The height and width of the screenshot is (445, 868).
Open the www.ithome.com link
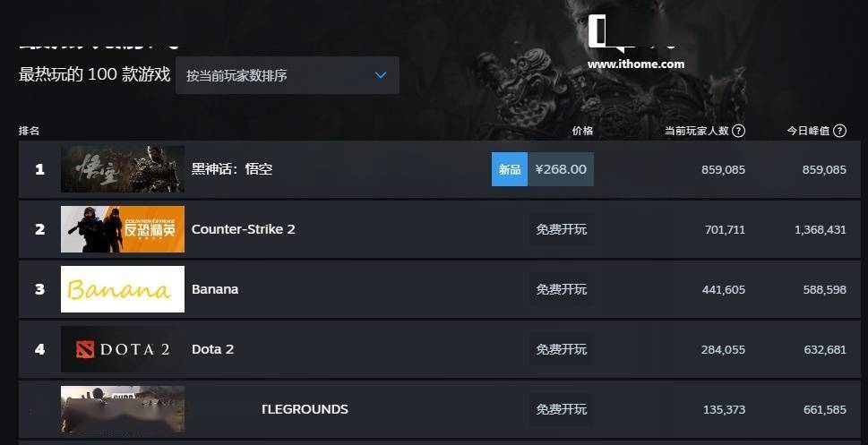click(636, 64)
